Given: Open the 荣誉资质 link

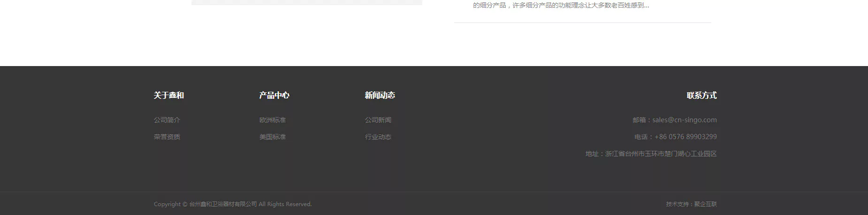Looking at the screenshot, I should (x=167, y=137).
